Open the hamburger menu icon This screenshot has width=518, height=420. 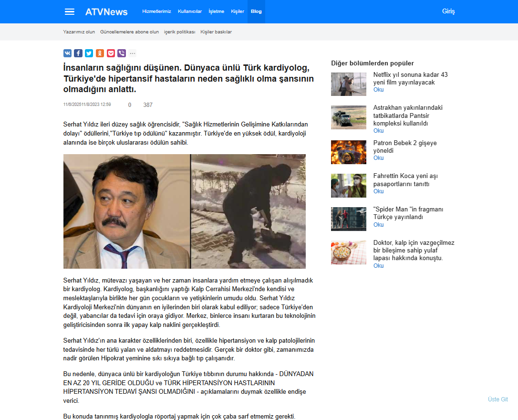(x=70, y=11)
